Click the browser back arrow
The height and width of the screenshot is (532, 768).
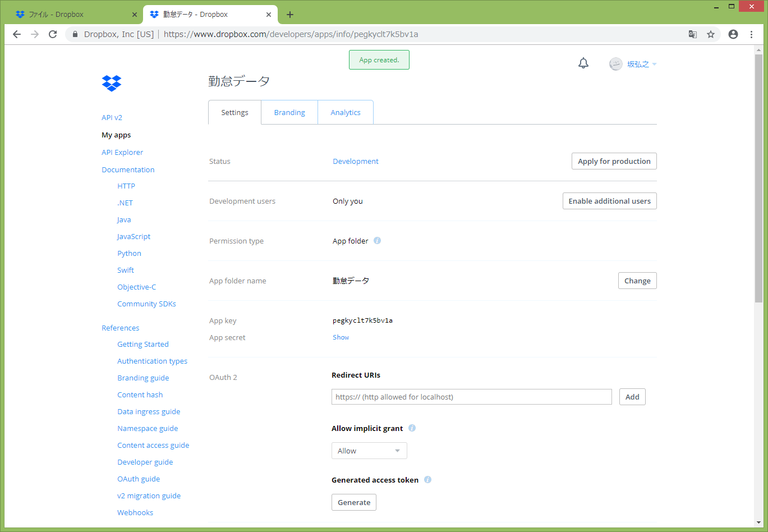(x=17, y=34)
